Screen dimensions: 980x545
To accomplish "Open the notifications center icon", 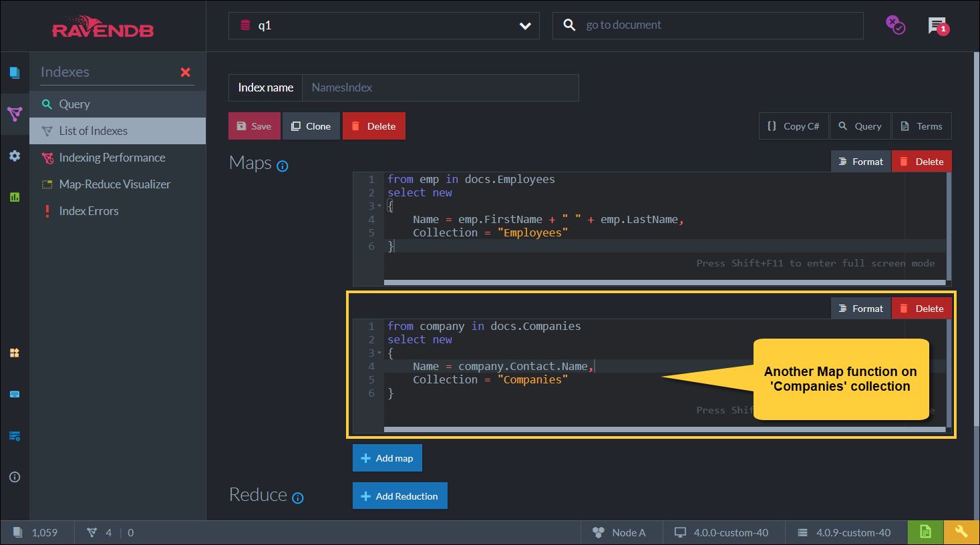I will click(x=938, y=25).
